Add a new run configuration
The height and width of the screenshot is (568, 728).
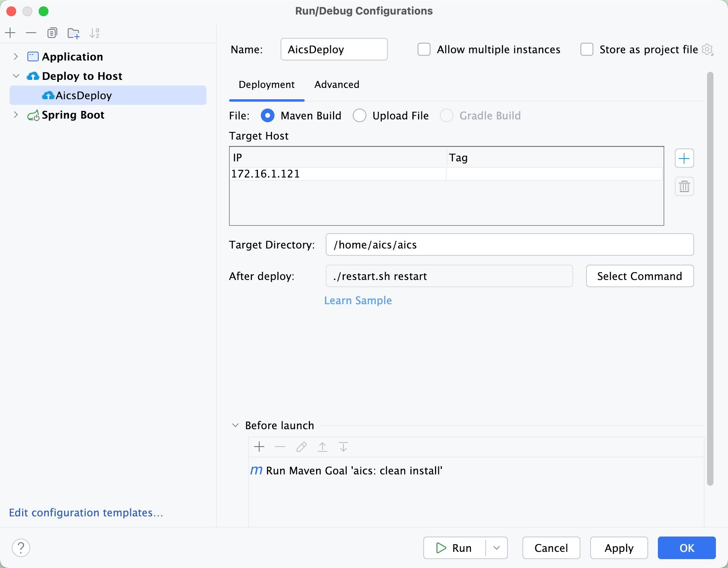10,33
